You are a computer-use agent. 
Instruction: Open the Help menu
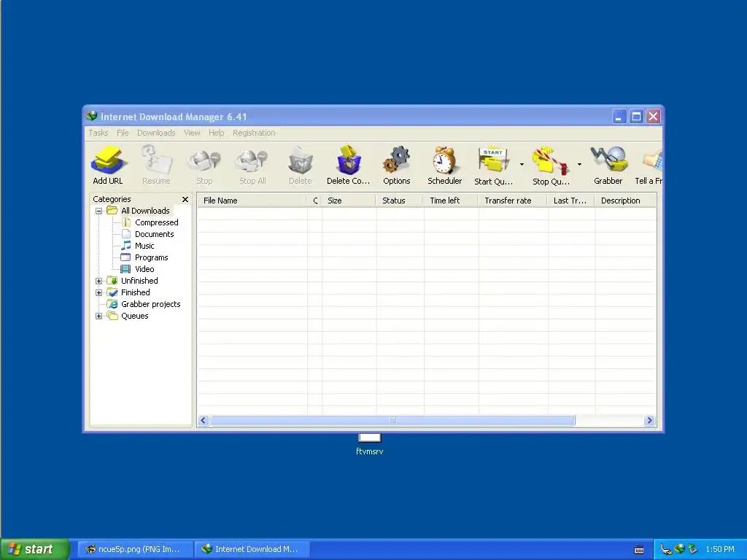tap(216, 133)
